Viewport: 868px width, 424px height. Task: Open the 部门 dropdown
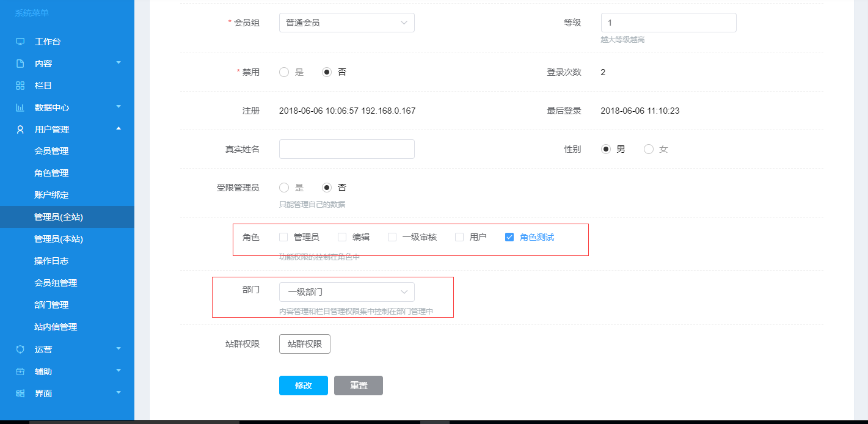click(347, 292)
